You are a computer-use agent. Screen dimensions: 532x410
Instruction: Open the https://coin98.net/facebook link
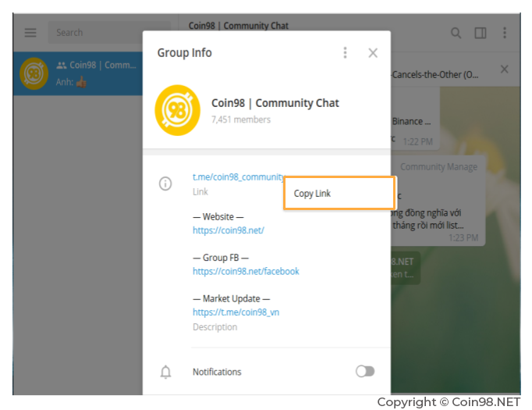(246, 271)
